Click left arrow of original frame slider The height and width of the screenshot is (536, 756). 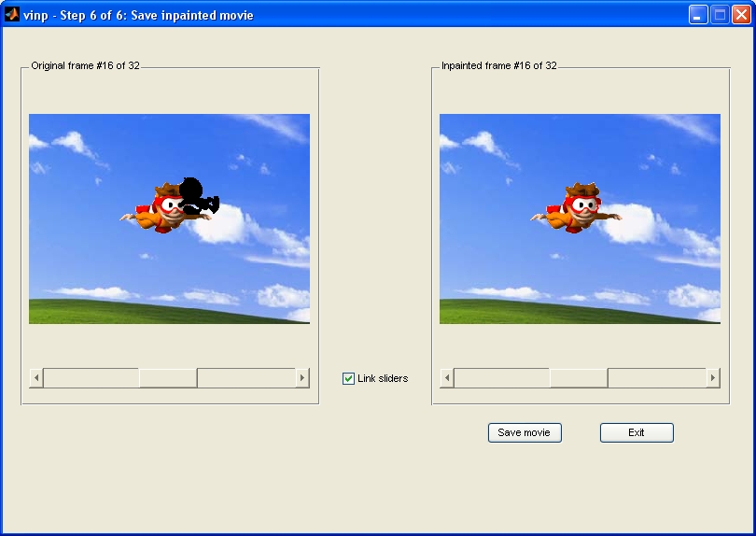[x=36, y=378]
